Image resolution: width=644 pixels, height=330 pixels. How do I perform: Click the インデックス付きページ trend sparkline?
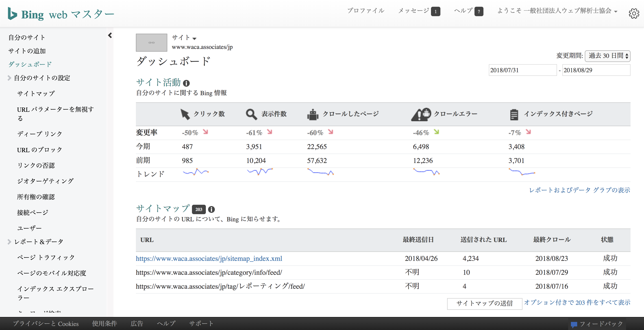(x=522, y=172)
